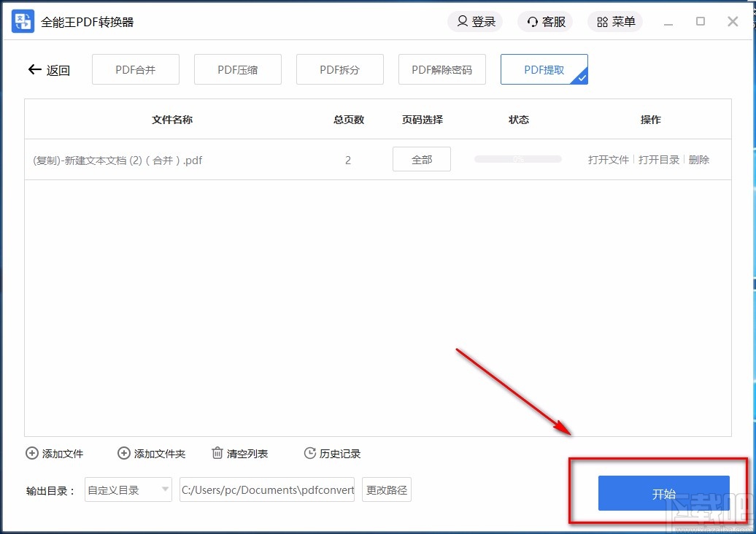Click the output path input field
Image resolution: width=756 pixels, height=534 pixels.
click(x=267, y=489)
